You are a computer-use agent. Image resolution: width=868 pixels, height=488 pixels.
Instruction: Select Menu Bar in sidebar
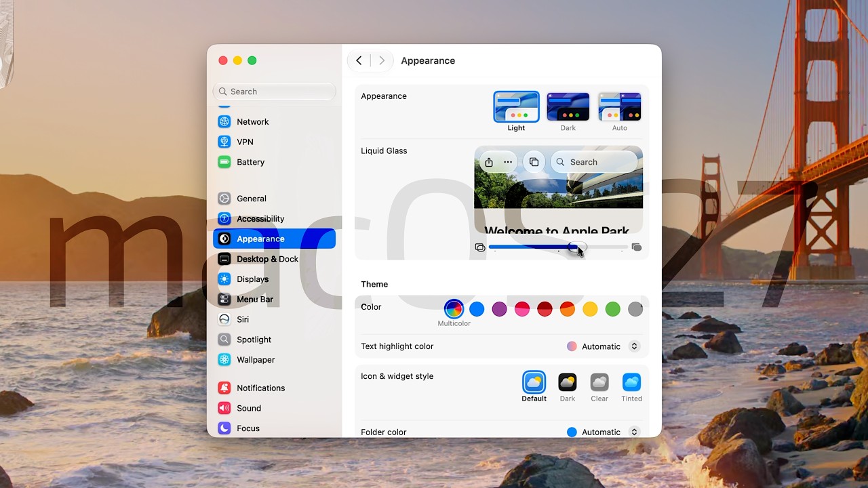(x=274, y=299)
